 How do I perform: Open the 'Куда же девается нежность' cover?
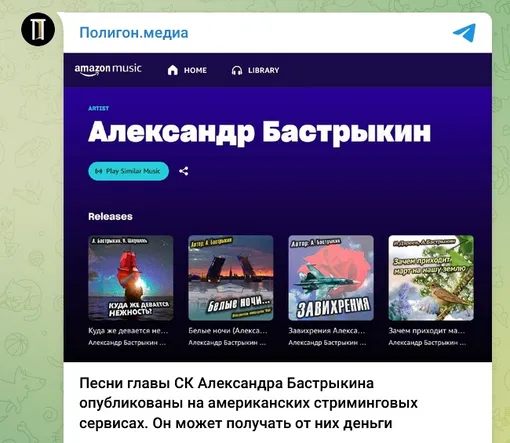131,278
